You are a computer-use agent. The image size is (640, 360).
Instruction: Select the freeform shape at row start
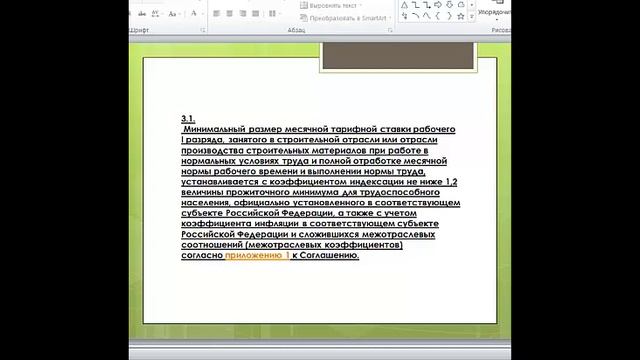404,16
